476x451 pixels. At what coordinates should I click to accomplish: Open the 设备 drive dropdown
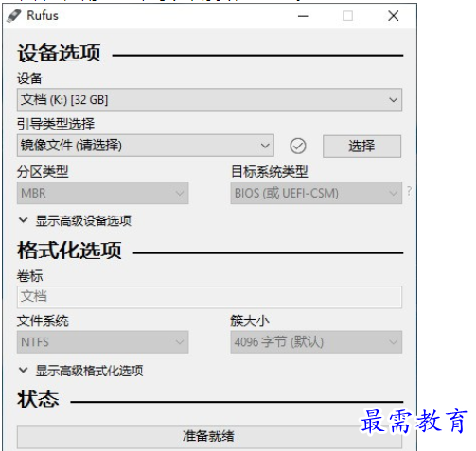209,99
